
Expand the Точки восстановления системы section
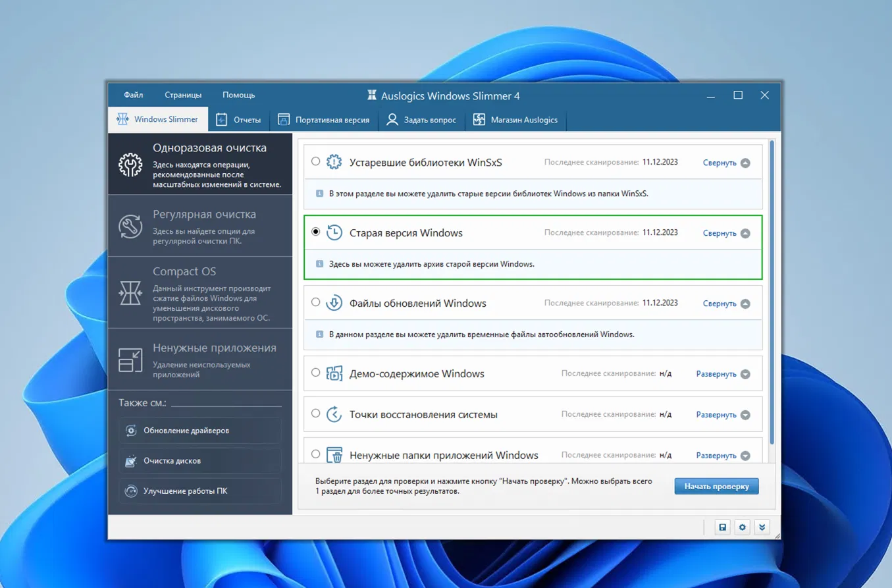point(723,415)
